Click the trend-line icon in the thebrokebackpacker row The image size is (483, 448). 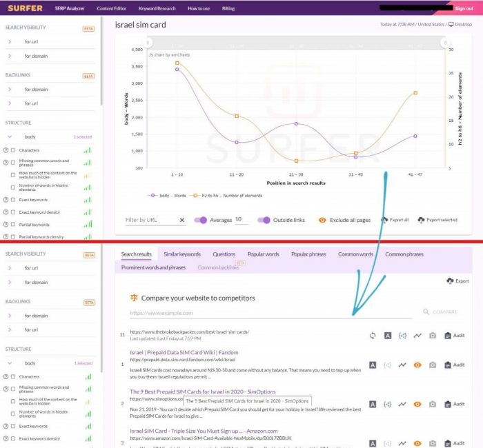(x=417, y=336)
